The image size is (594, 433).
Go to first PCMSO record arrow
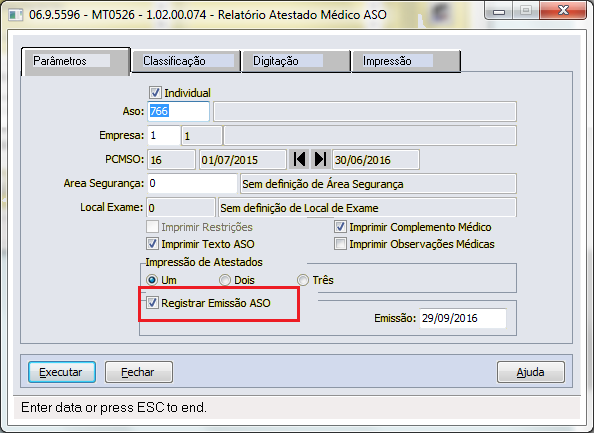point(299,159)
